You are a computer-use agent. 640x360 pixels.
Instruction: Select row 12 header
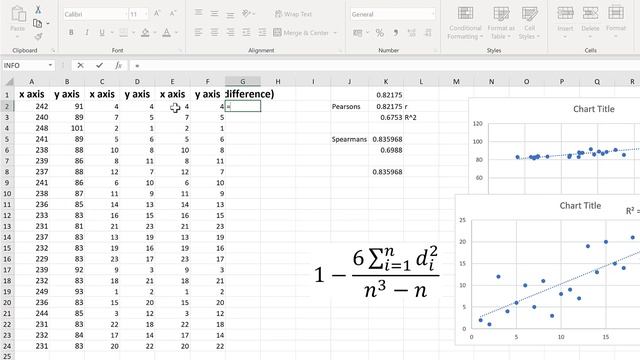(7, 215)
